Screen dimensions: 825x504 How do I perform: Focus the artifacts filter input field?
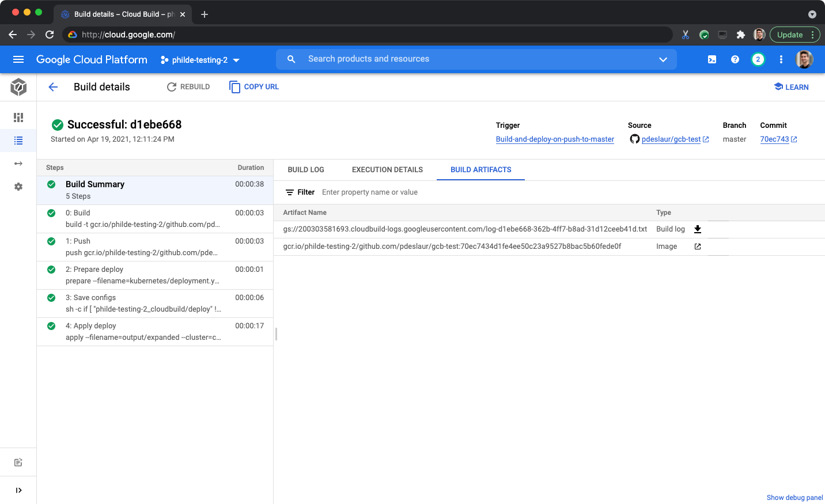(570, 192)
